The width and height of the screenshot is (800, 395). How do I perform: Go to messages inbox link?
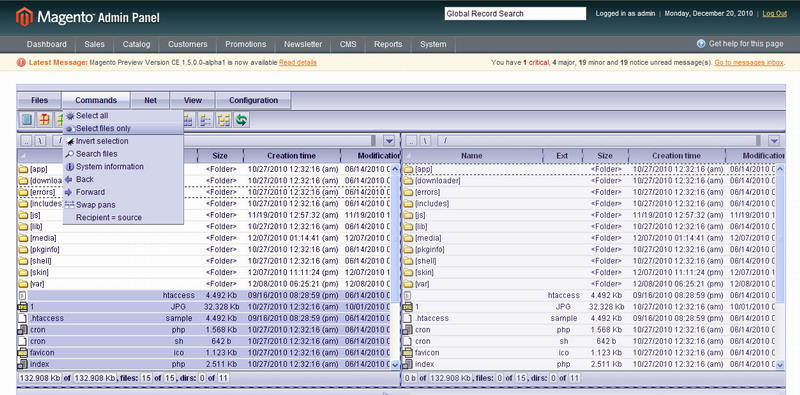749,63
